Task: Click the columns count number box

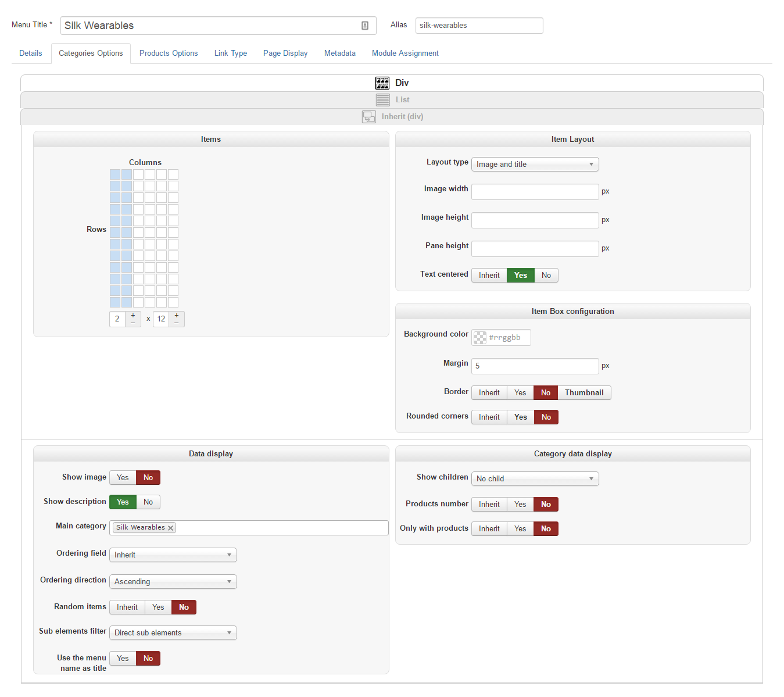Action: click(x=117, y=319)
